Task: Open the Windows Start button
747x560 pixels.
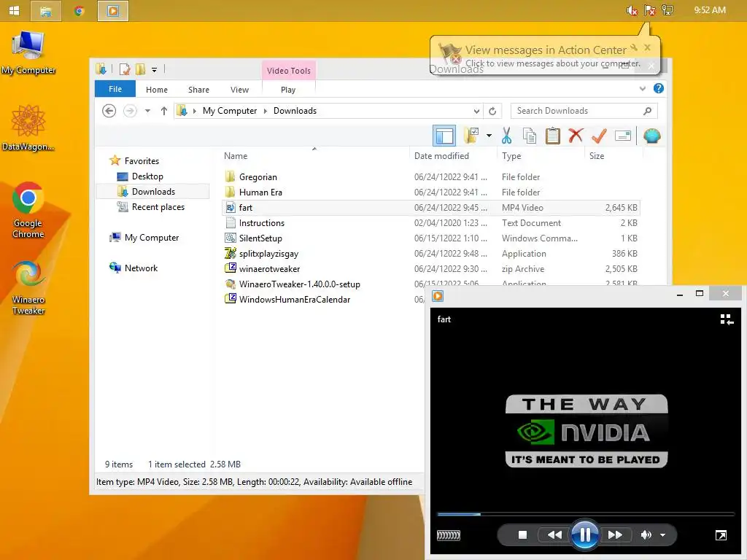Action: (x=15, y=10)
